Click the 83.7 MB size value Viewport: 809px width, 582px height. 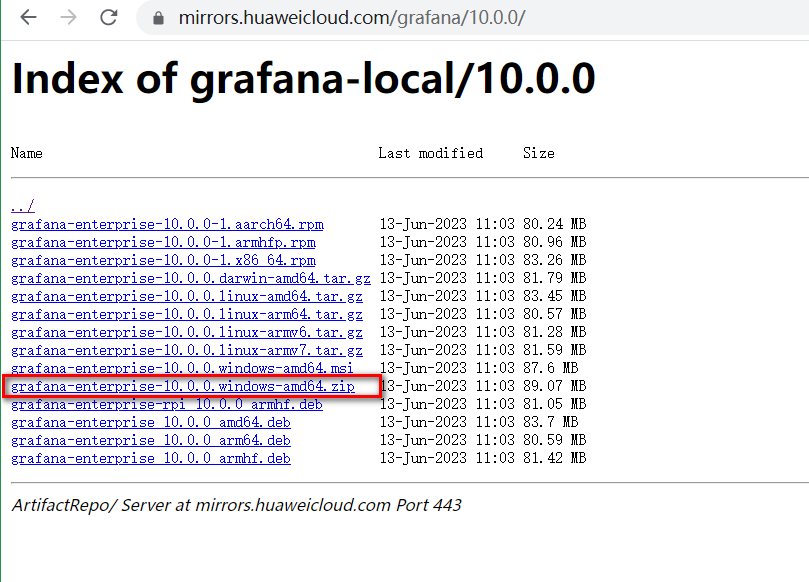click(551, 422)
